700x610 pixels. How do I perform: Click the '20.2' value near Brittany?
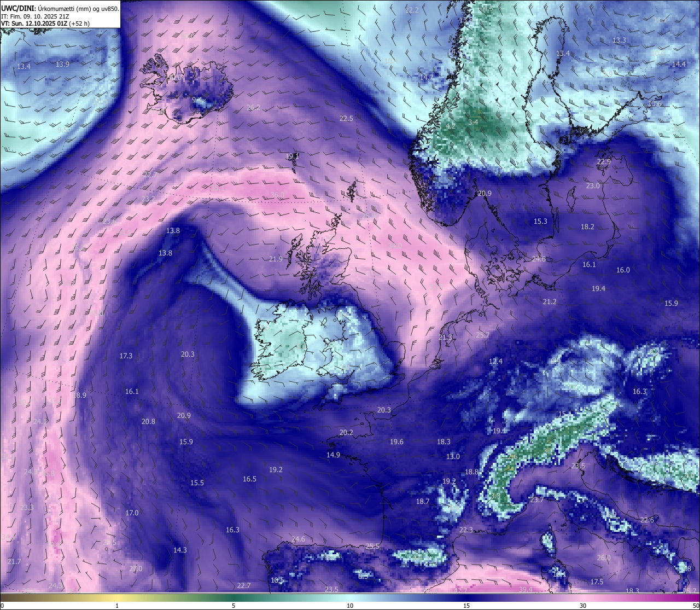346,432
